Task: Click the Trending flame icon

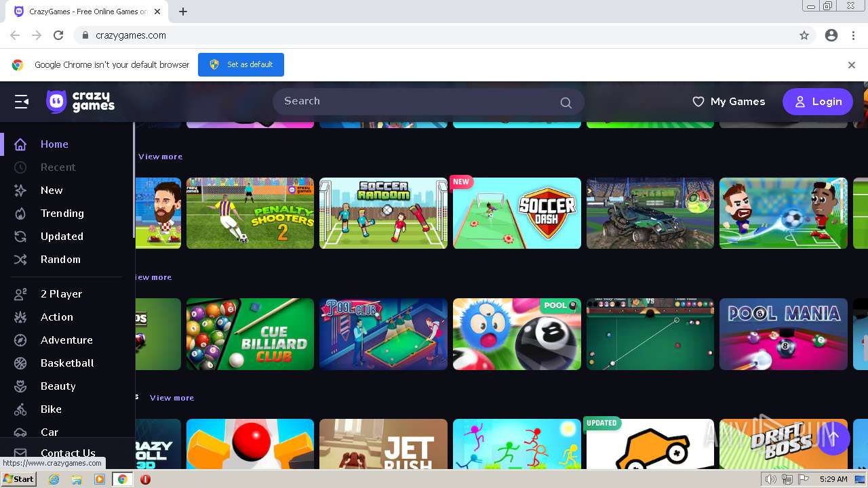Action: tap(20, 213)
